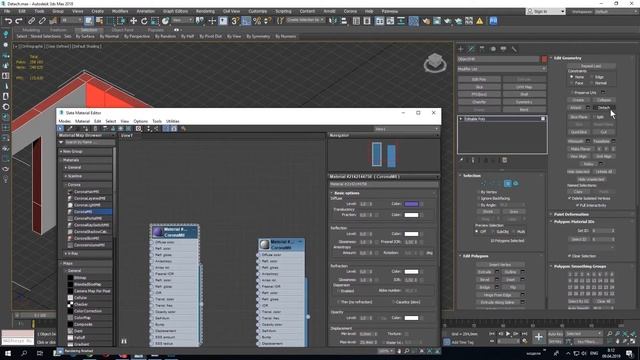Open Modifiers menu in main menu bar

120,11
